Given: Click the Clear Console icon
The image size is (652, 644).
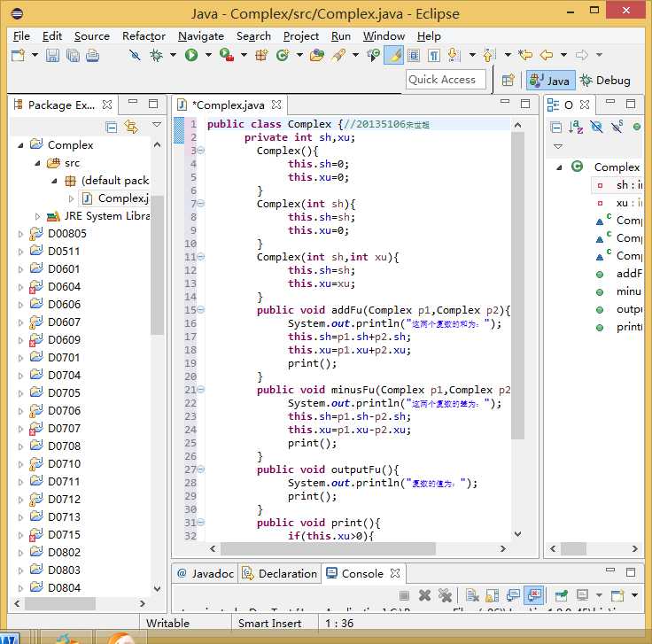Looking at the screenshot, I should click(472, 596).
